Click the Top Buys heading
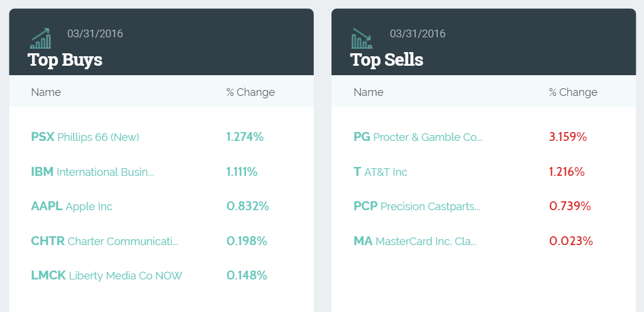The width and height of the screenshot is (644, 312). coord(65,60)
